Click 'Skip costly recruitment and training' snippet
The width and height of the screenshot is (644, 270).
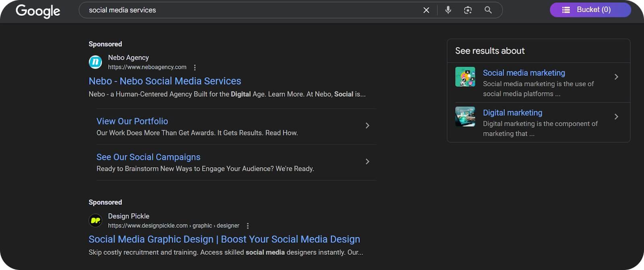point(225,253)
